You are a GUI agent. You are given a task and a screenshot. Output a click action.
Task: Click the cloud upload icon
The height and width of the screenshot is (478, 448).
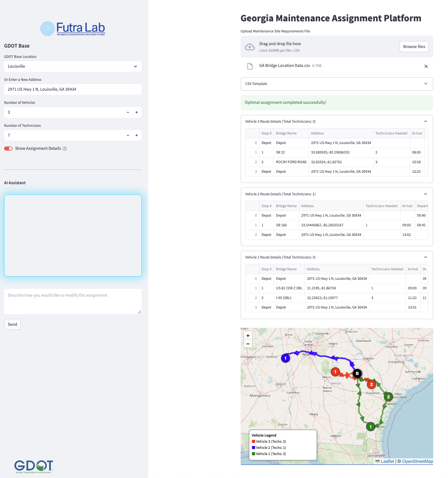click(250, 47)
